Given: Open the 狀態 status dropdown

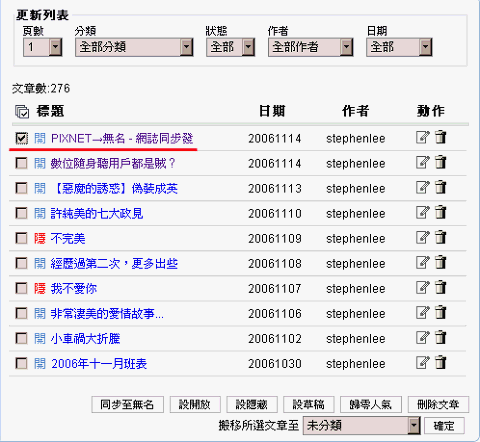Looking at the screenshot, I should tap(231, 47).
